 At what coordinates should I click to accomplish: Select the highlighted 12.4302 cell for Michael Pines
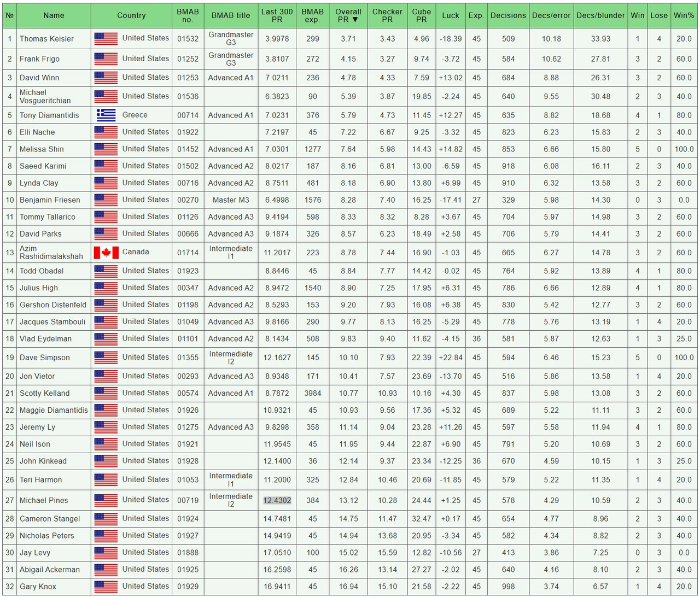click(x=277, y=500)
